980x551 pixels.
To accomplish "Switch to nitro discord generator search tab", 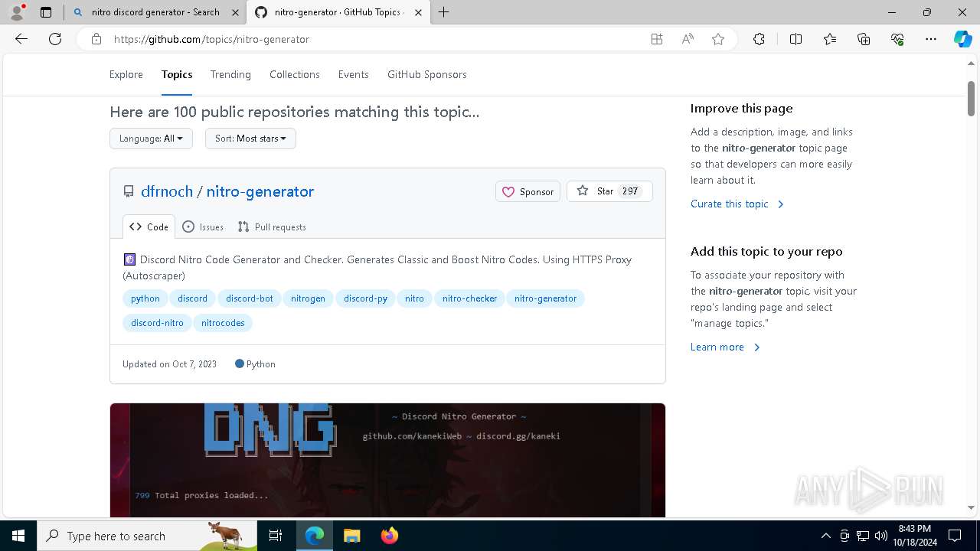I will pos(155,12).
